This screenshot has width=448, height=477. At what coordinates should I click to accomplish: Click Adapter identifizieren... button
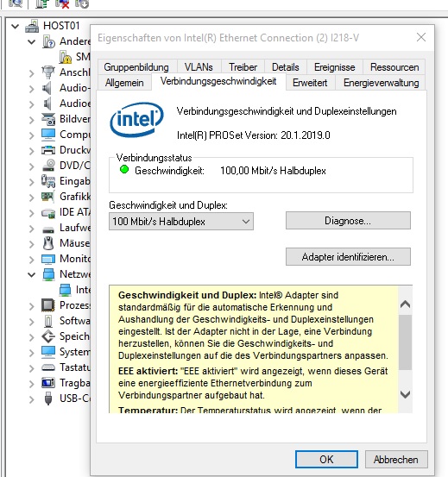click(348, 257)
